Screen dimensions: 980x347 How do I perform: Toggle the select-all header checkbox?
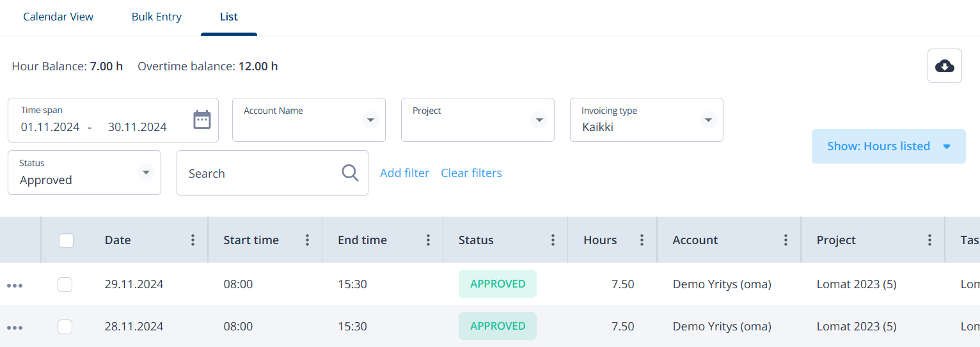point(66,240)
